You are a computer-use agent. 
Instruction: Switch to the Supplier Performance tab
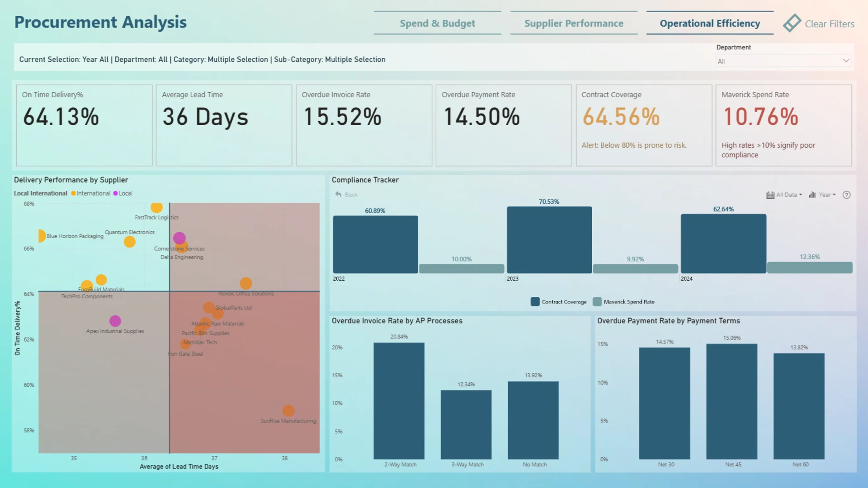point(574,23)
